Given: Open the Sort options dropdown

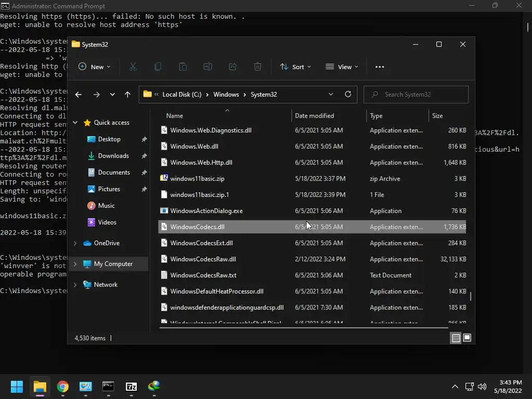Looking at the screenshot, I should point(295,67).
